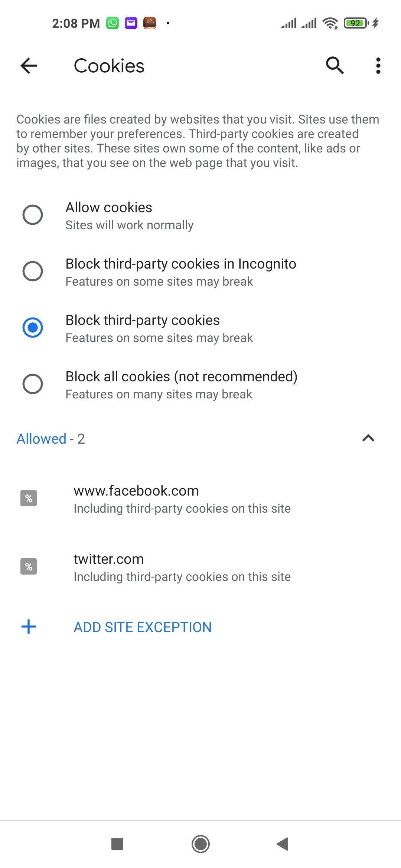Click the percent icon beside twitter.com
Screen dimensions: 401x868
click(x=29, y=566)
